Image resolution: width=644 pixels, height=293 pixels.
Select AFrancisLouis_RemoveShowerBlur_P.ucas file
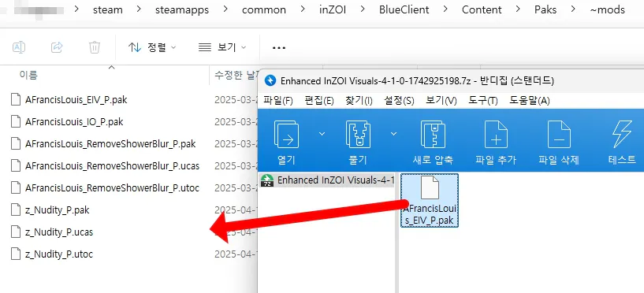112,166
